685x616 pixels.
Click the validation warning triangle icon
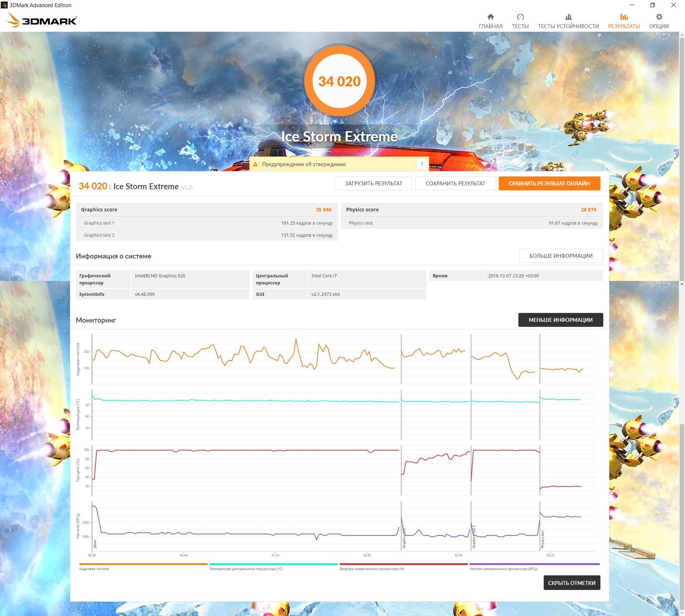coord(255,164)
